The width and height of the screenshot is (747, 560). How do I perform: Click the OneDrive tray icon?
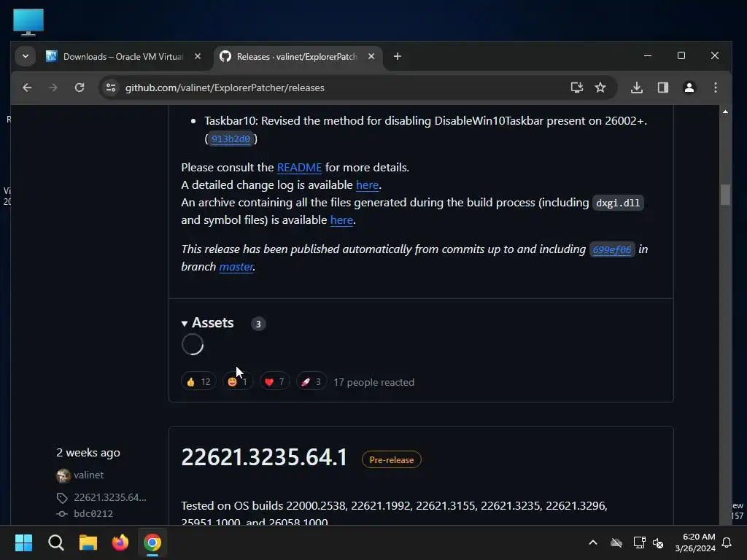pos(616,542)
